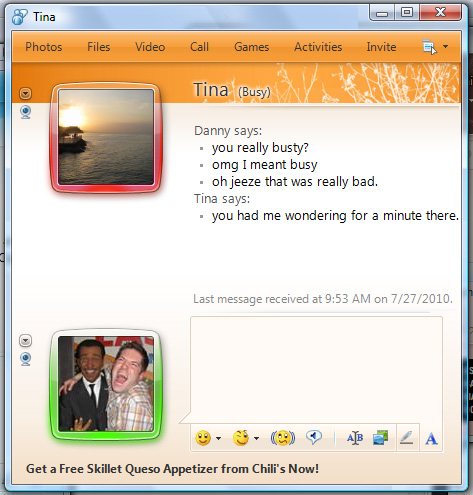Toggle Tina's webcam icon beside her picture
The image size is (473, 495).
26,112
